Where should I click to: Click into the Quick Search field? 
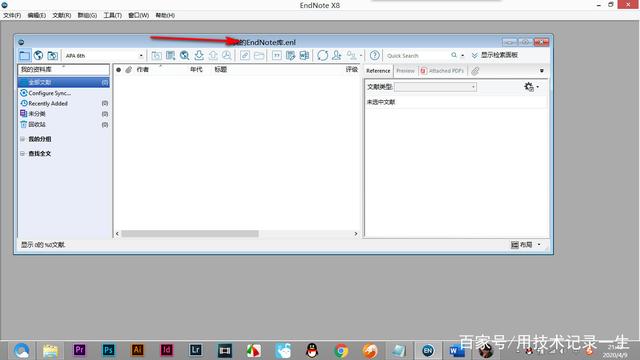click(x=417, y=56)
